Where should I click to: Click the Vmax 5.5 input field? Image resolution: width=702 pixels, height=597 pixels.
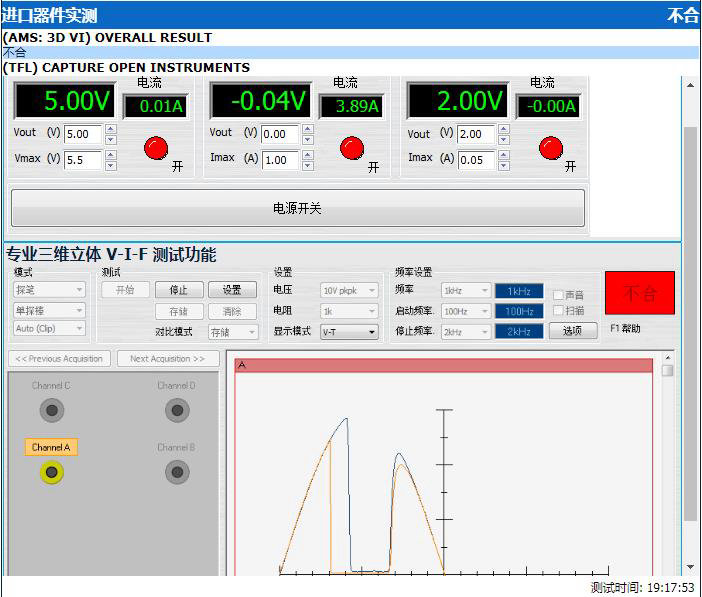click(x=83, y=160)
